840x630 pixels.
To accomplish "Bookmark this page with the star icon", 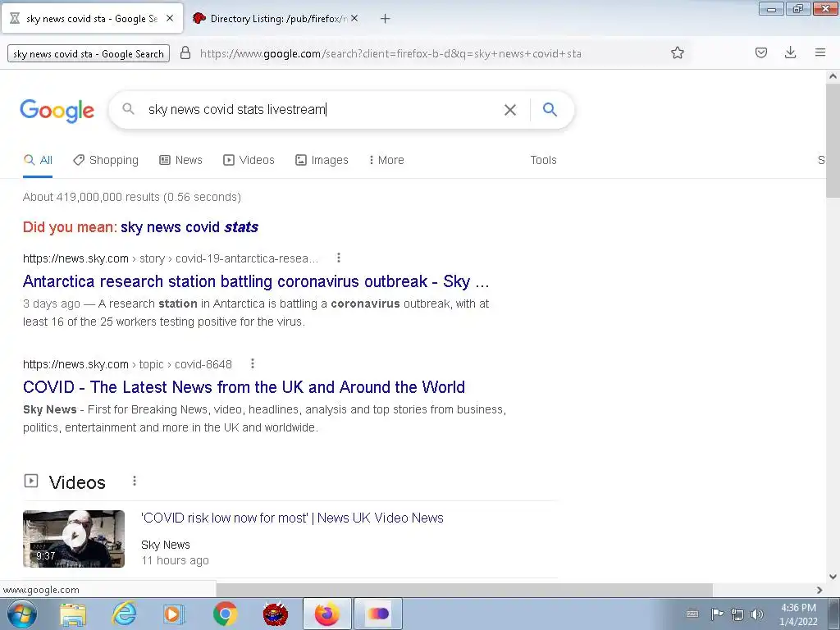I will click(x=678, y=52).
